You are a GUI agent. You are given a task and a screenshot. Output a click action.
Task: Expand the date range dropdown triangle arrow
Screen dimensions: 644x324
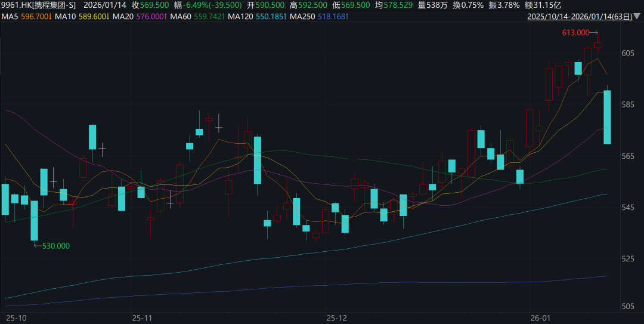pyautogui.click(x=637, y=17)
